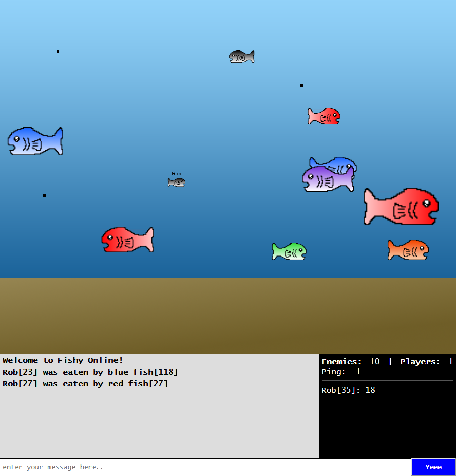Click the red fish above the sandy floor
Image resolution: width=456 pixels, height=476 pixels.
point(128,239)
